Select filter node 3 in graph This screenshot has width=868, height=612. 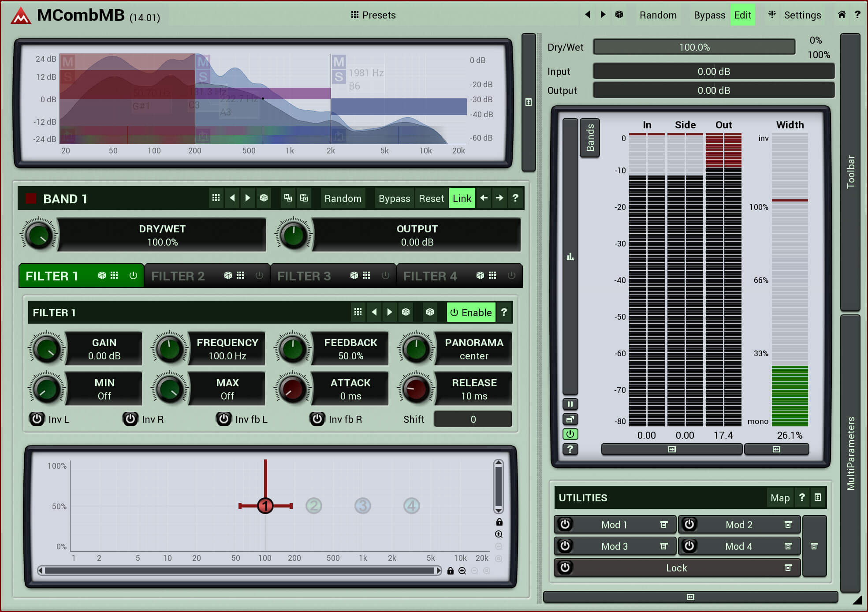coord(363,506)
